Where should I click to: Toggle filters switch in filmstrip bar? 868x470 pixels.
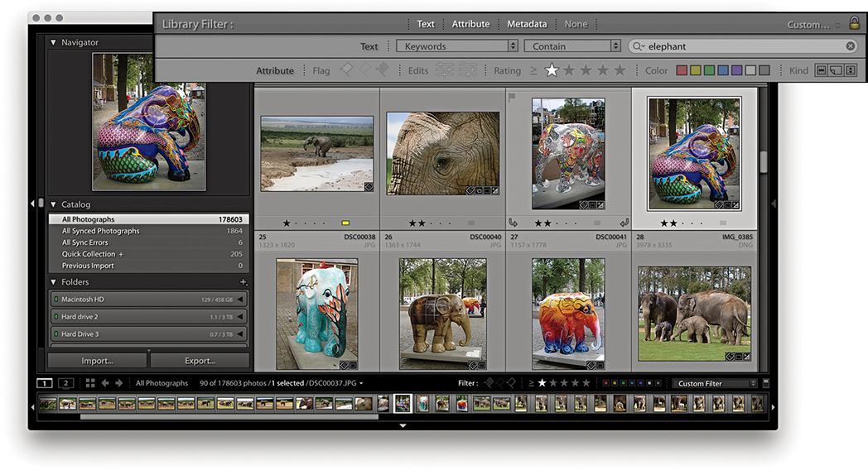[x=766, y=383]
